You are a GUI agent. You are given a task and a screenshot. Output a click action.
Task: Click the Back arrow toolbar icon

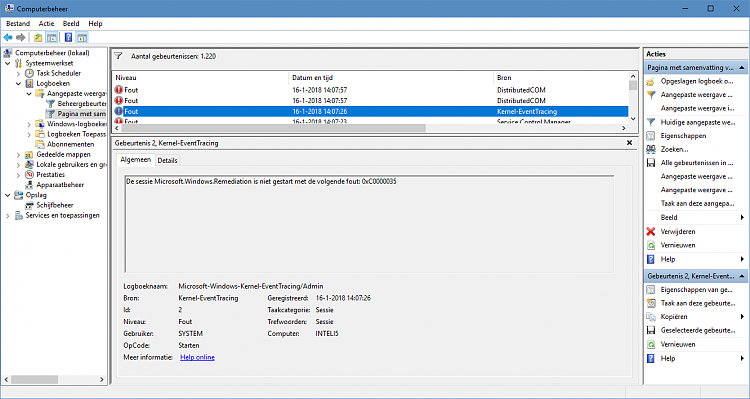point(8,37)
